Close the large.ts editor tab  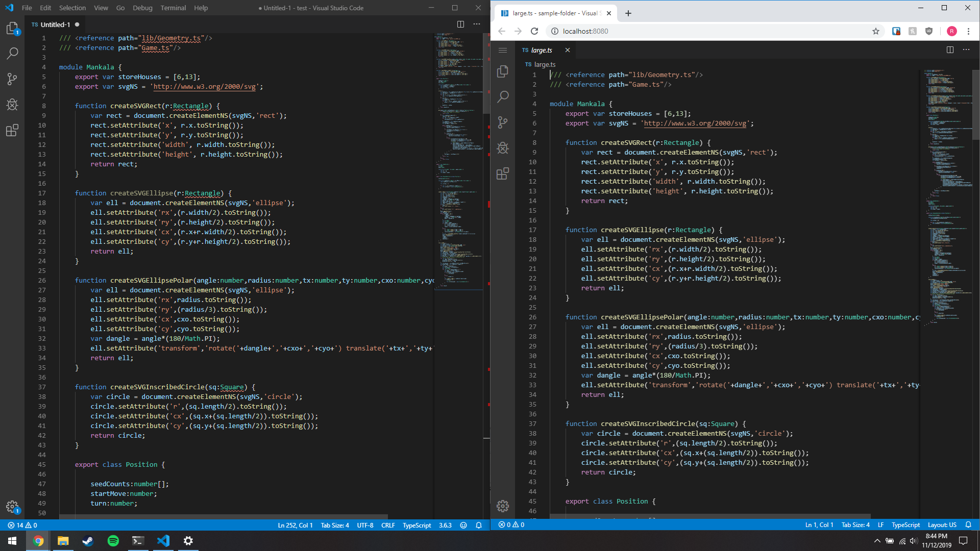[x=567, y=50]
